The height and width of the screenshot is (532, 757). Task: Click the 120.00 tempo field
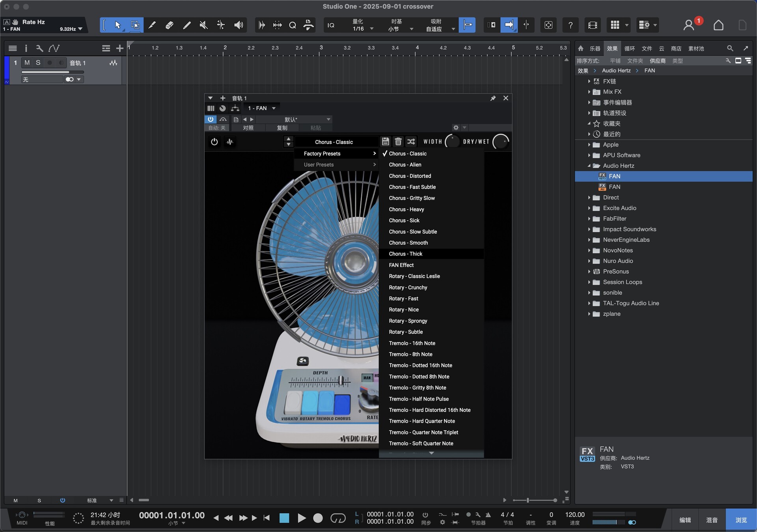point(575,515)
